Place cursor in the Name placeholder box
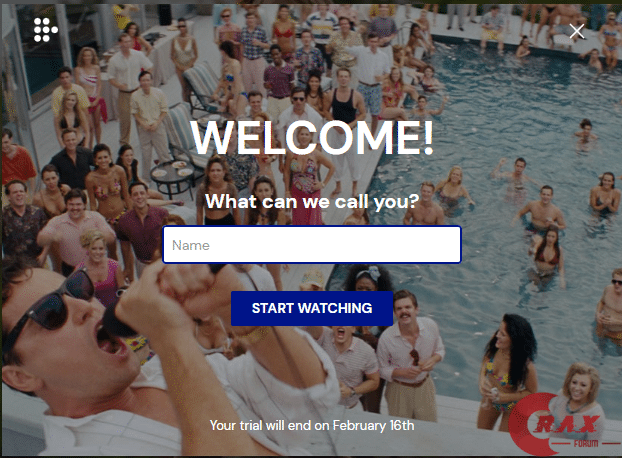This screenshot has width=622, height=458. point(312,245)
